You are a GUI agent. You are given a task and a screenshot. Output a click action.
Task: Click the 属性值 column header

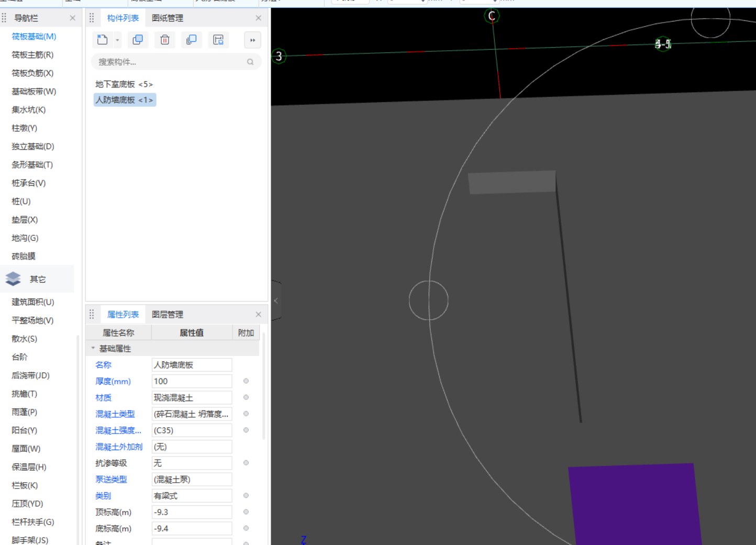192,332
